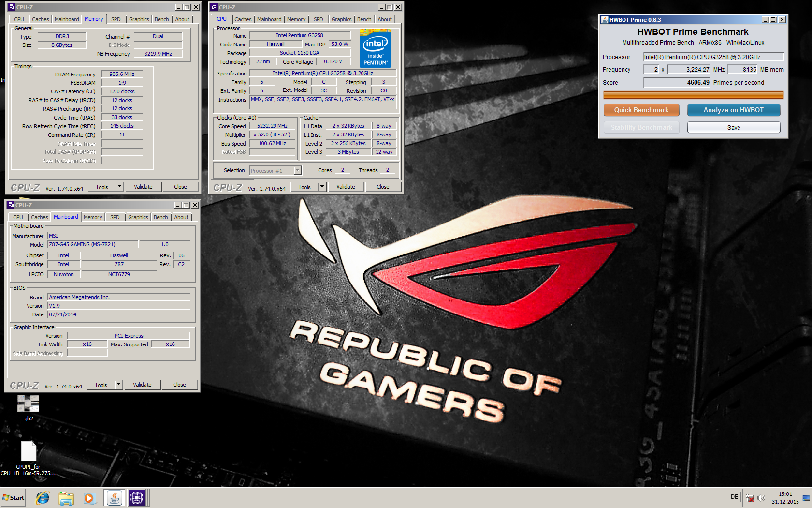Click the CAS# Latency value 12.0 clocks

[122, 91]
